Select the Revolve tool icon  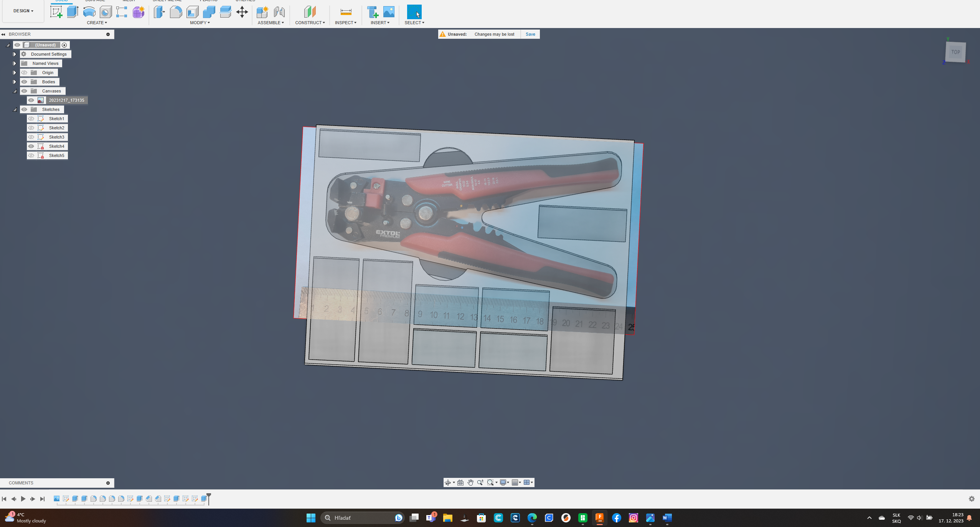(x=89, y=12)
